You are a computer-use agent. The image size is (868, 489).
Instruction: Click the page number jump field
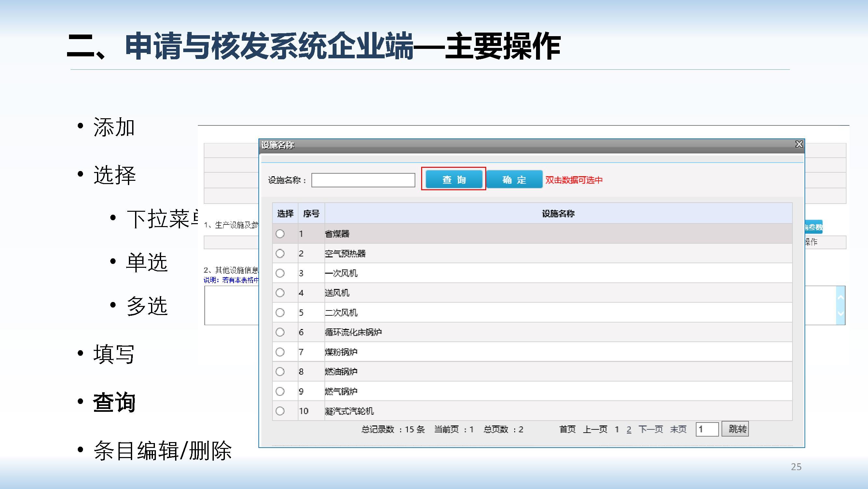click(707, 429)
